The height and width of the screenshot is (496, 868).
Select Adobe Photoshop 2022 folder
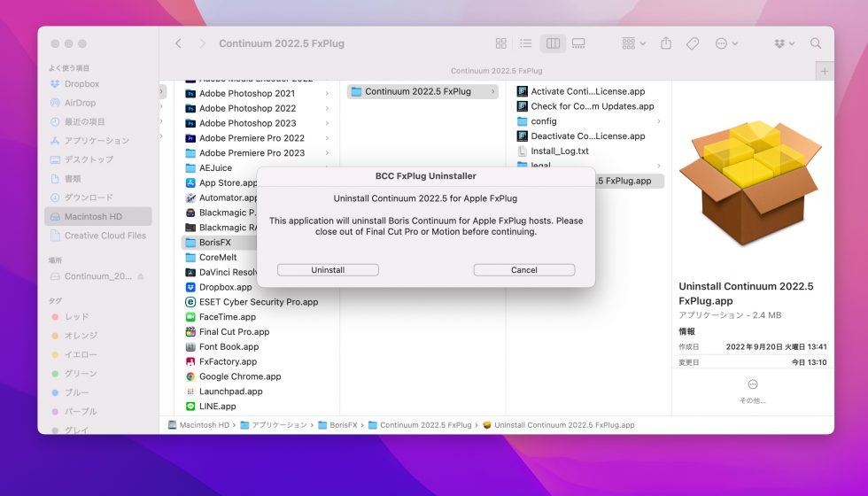pyautogui.click(x=247, y=108)
